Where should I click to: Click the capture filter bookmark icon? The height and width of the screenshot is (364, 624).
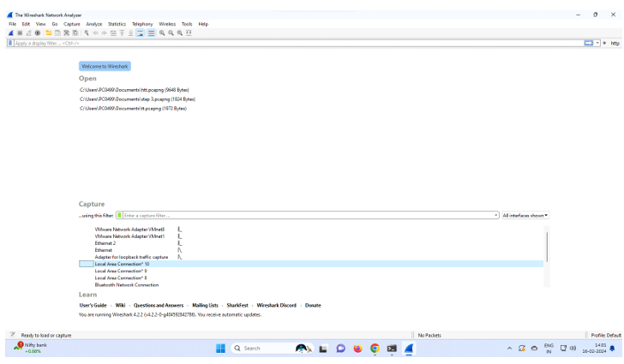pos(119,215)
